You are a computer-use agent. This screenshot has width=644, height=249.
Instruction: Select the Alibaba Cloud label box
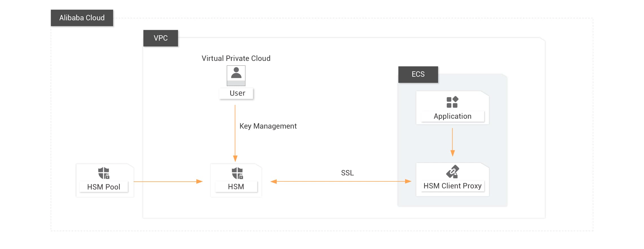tap(82, 18)
